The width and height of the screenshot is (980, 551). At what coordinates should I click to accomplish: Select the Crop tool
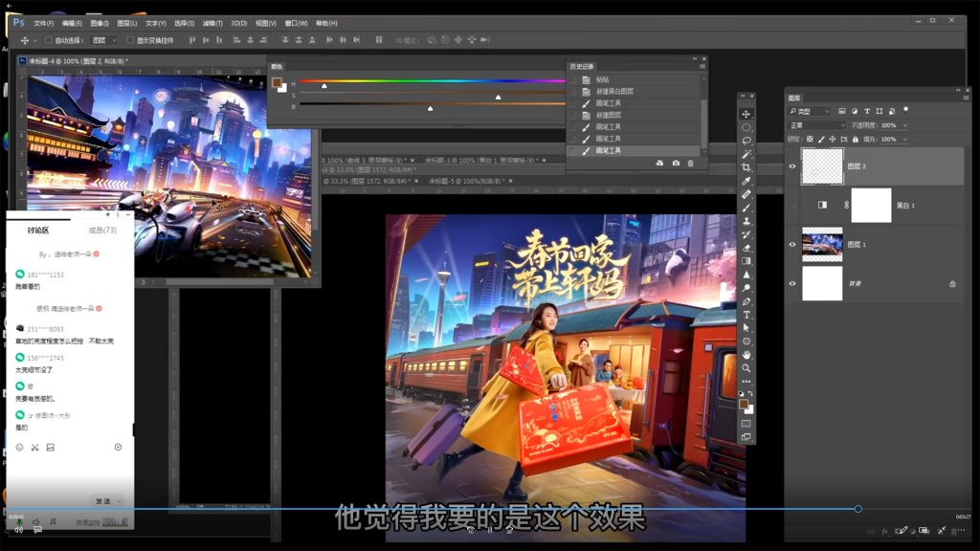pyautogui.click(x=746, y=167)
